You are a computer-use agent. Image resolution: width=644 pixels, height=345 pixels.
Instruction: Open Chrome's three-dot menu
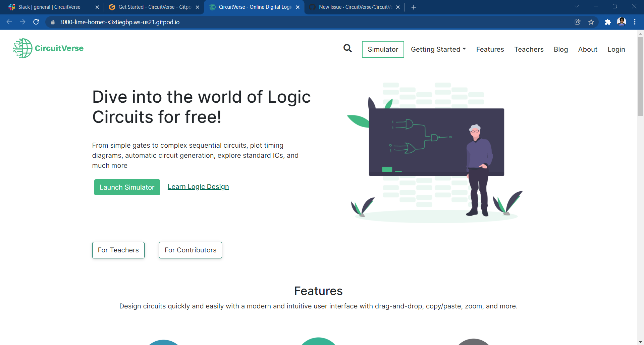coord(635,22)
